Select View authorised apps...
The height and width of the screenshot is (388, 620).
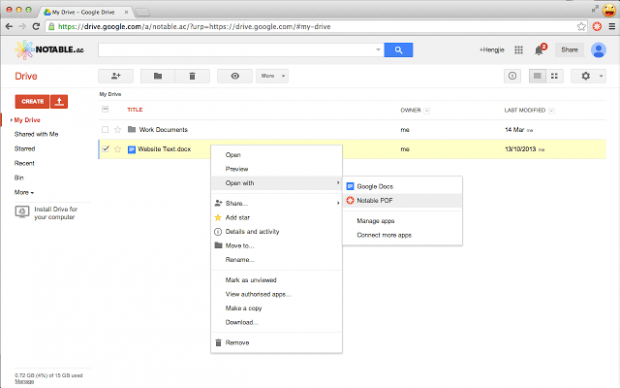258,294
